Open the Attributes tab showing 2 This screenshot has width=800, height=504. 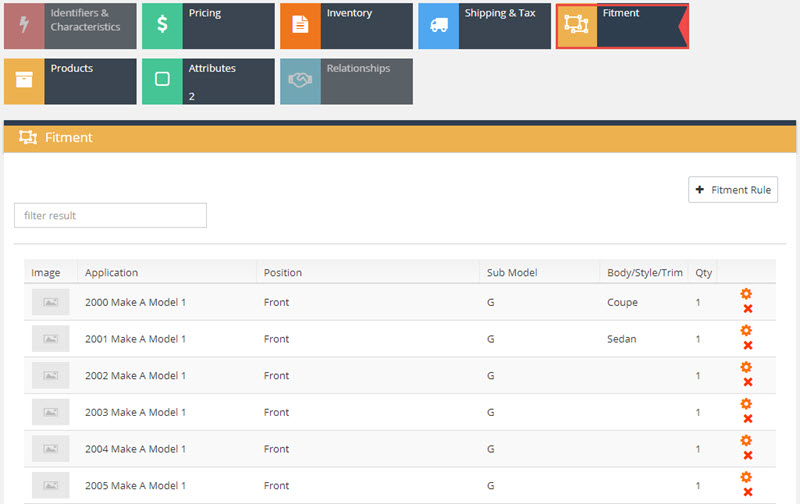point(208,82)
